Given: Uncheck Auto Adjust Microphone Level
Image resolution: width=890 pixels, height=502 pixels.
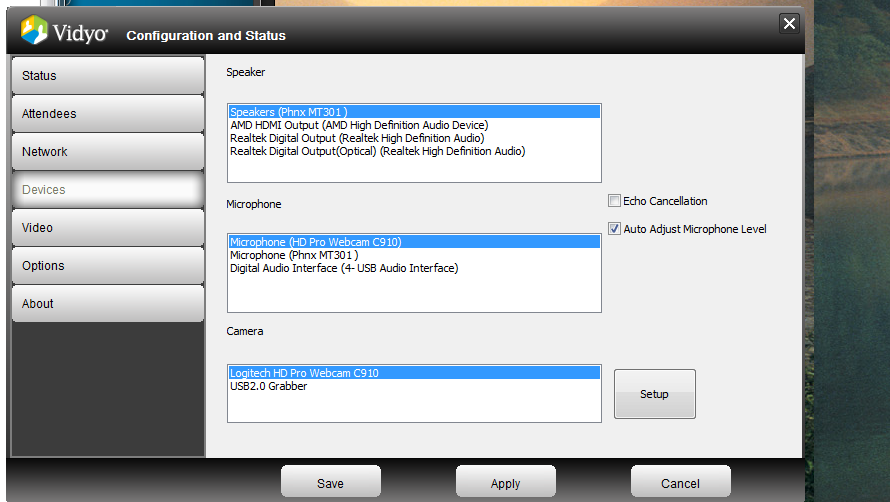Looking at the screenshot, I should click(615, 229).
